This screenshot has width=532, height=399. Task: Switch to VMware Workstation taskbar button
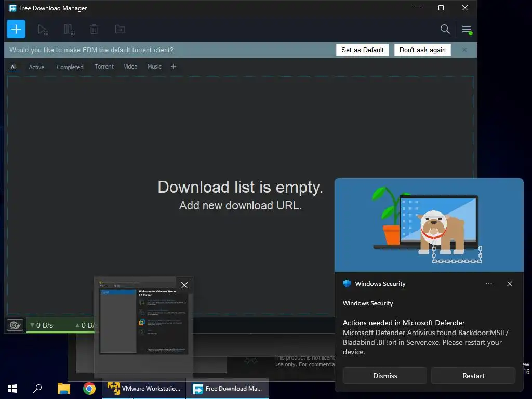[x=144, y=389]
